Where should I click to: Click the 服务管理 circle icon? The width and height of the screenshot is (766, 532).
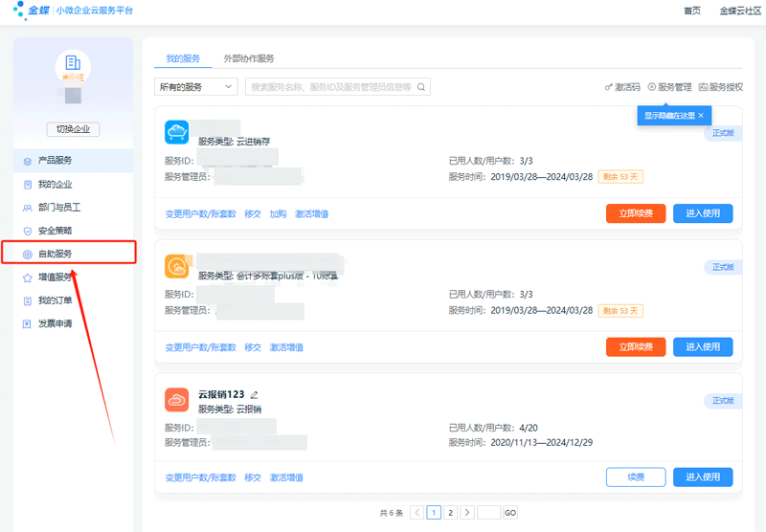click(652, 87)
